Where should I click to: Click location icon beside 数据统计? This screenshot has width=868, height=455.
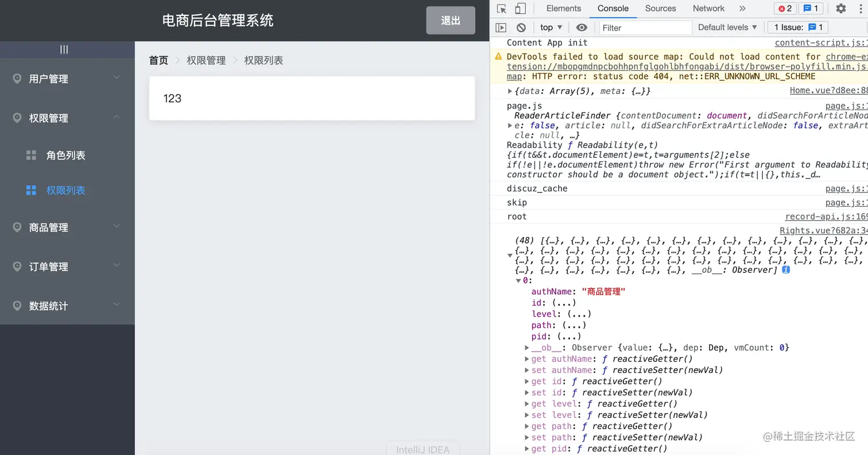tap(17, 306)
